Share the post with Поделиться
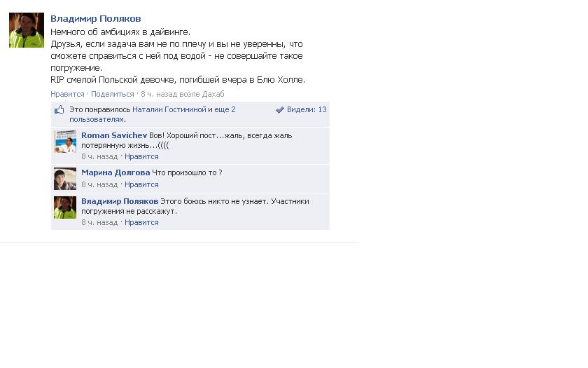This screenshot has width=588, height=368. pyautogui.click(x=113, y=94)
